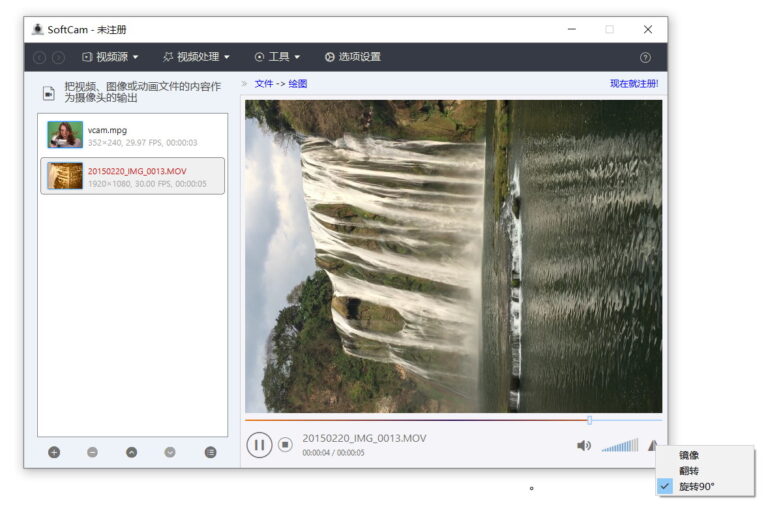768x509 pixels.
Task: Mute audio with the speaker icon
Action: coord(584,446)
